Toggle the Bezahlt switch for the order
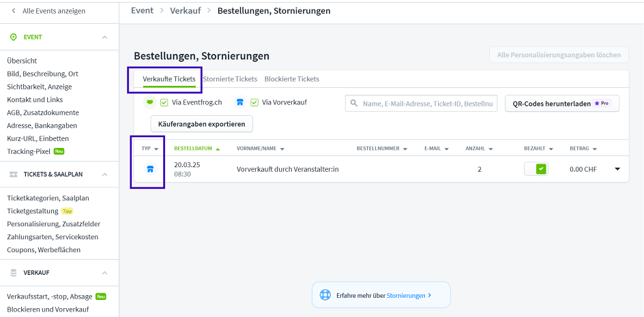 coord(536,169)
